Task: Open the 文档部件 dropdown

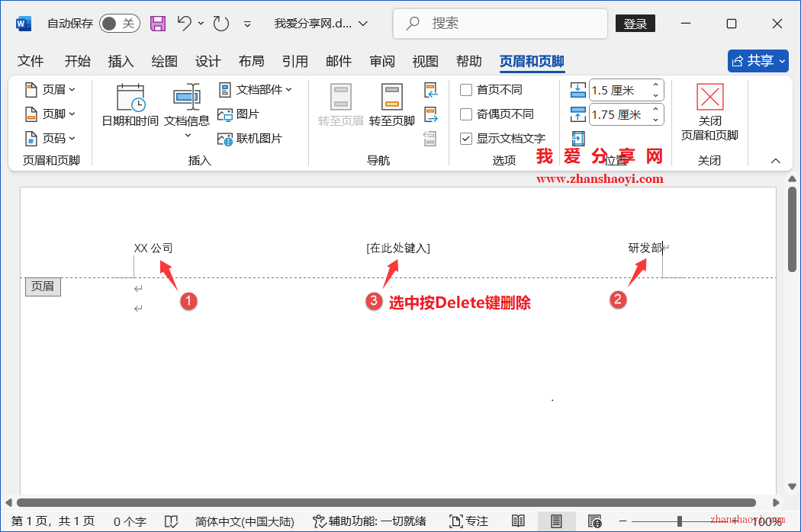Action: pos(256,90)
